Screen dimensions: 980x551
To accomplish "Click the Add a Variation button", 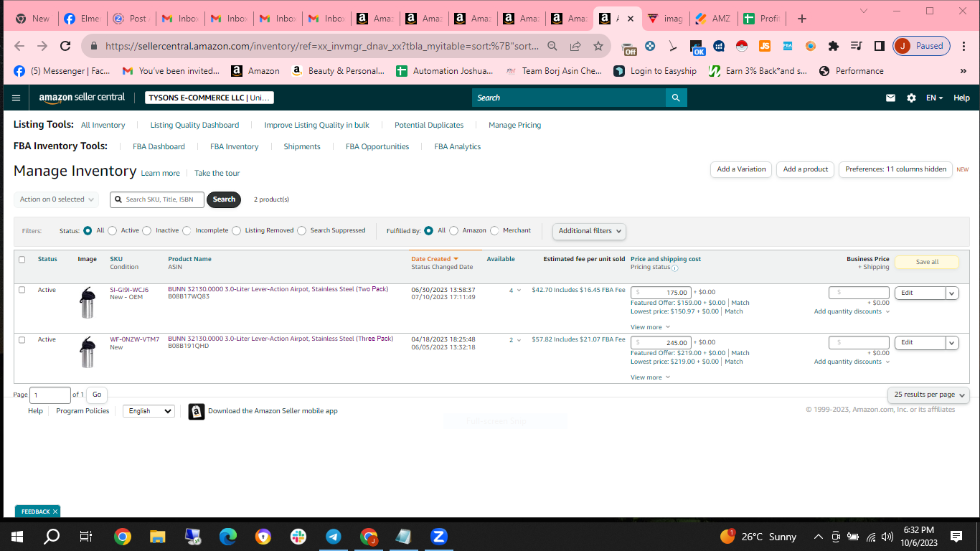I will 742,169.
